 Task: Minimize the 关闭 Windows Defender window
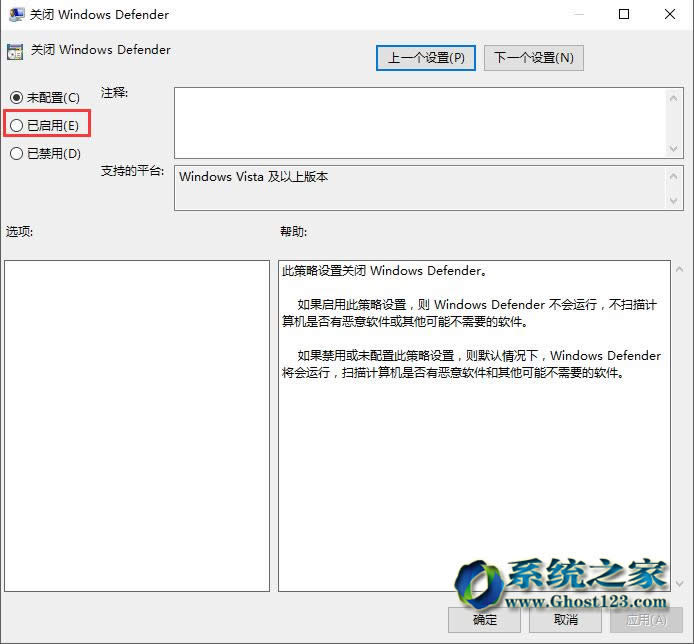point(579,15)
